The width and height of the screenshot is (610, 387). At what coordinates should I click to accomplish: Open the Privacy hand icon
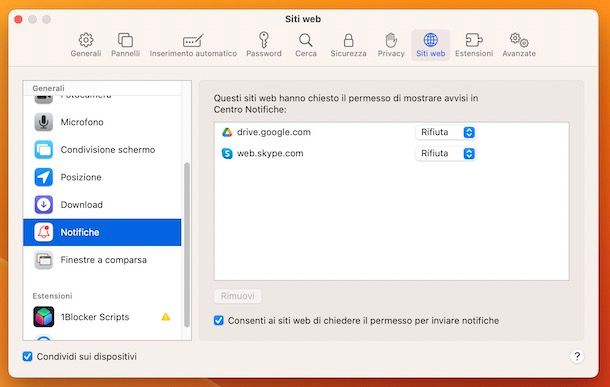coord(391,40)
